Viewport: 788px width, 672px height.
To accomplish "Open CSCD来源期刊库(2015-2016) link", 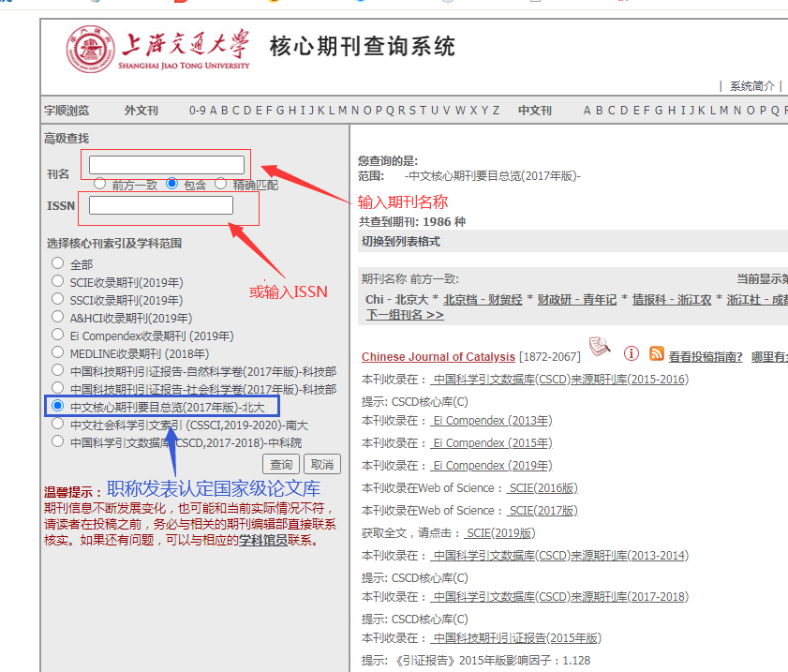I will pyautogui.click(x=561, y=380).
